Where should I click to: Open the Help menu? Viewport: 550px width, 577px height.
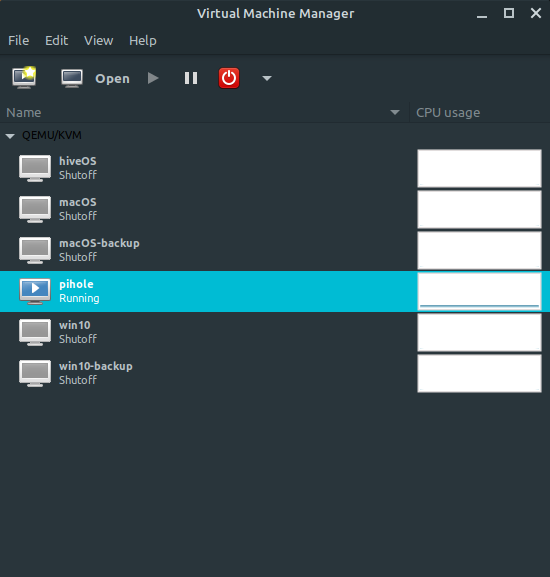click(x=143, y=40)
